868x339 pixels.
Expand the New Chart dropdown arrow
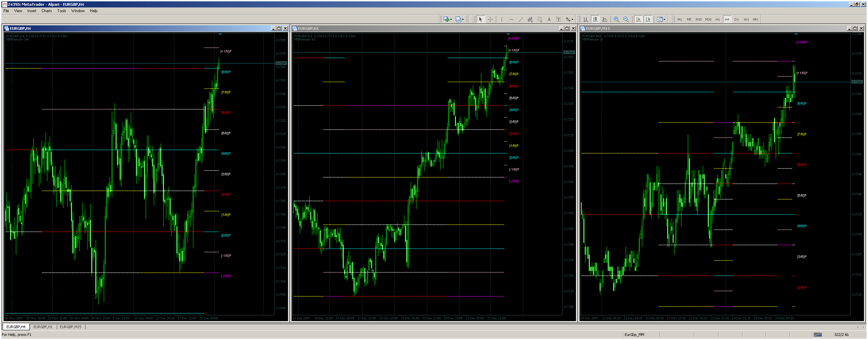point(451,19)
